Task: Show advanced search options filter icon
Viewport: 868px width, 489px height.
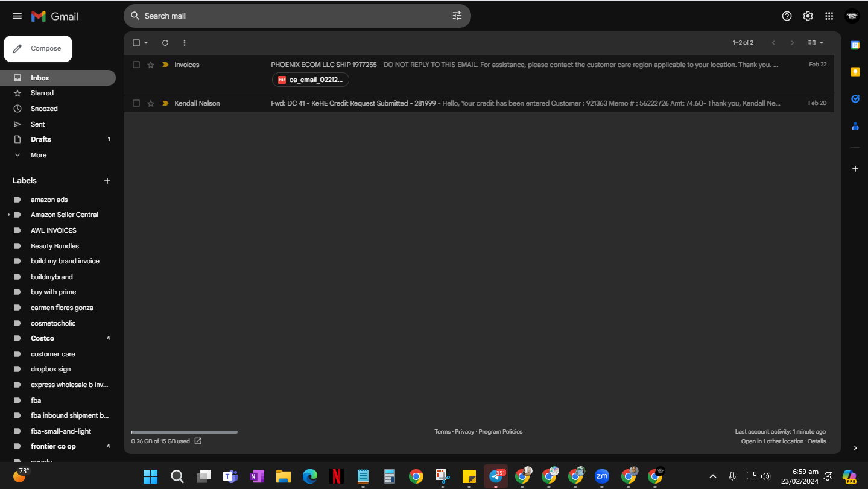Action: point(457,16)
